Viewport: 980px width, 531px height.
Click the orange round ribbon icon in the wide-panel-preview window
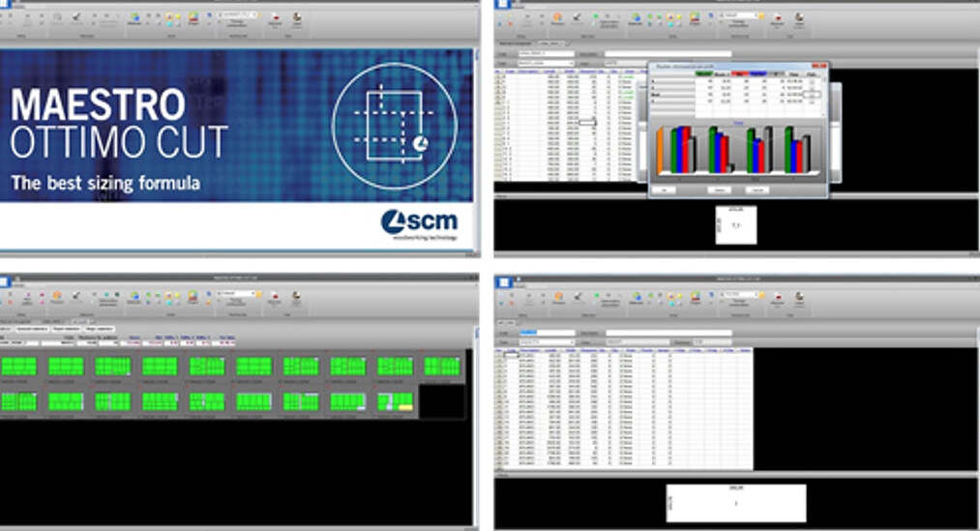pos(558,297)
